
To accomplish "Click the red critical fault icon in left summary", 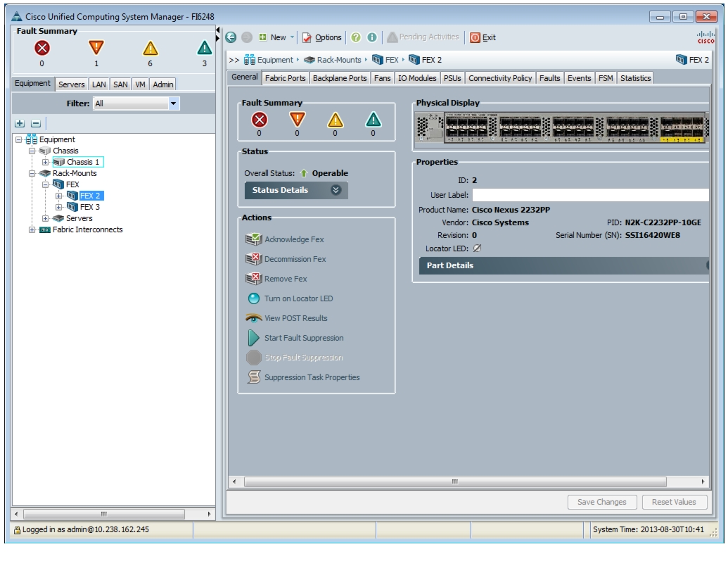I will [x=41, y=48].
